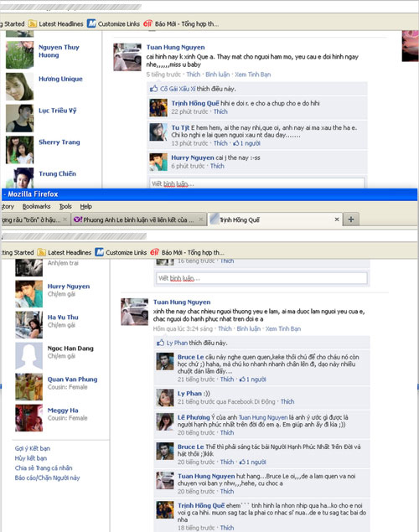This screenshot has width=419, height=532.
Task: Open Ha Vu Thu's profile link
Action: [63, 317]
